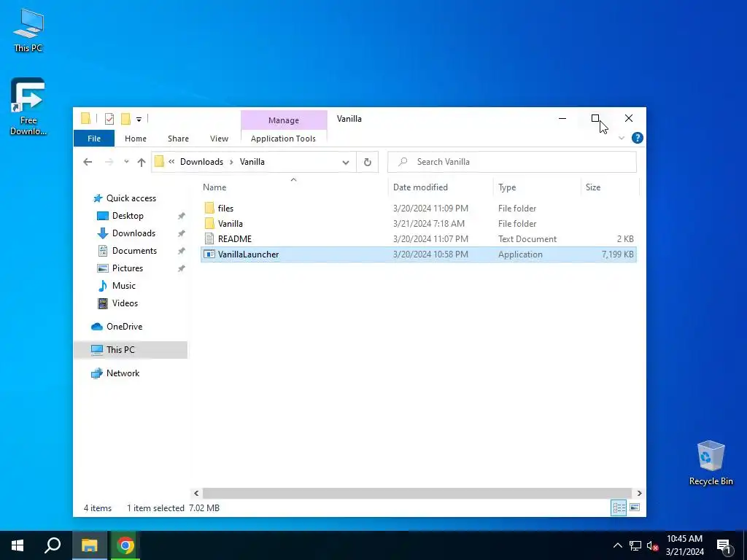Screen dimensions: 747x560
Task: Click the muted volume tray icon
Action: pos(653,545)
